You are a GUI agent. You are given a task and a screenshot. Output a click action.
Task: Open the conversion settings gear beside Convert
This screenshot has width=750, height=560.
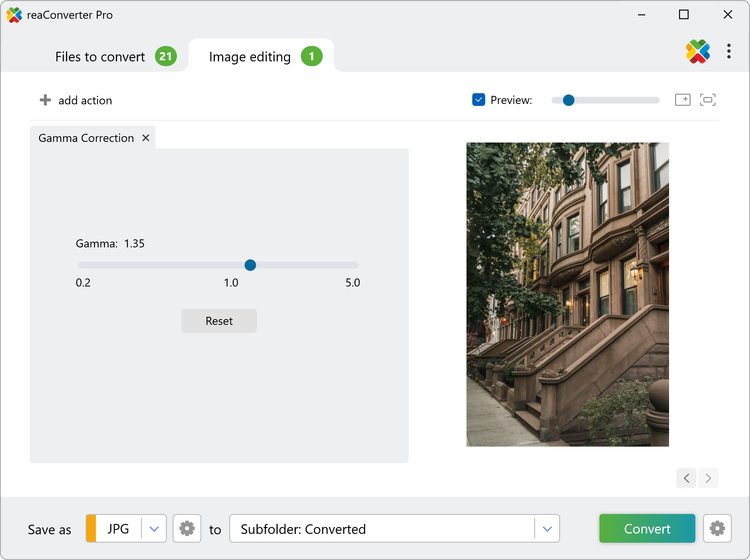pyautogui.click(x=717, y=529)
